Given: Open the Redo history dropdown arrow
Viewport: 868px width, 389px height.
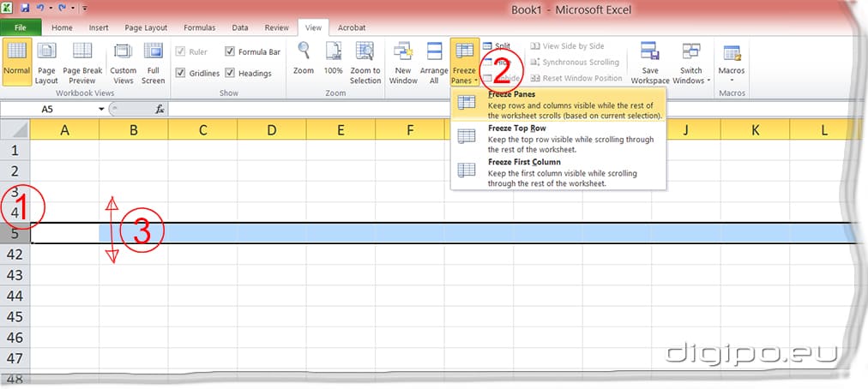Looking at the screenshot, I should pos(73,9).
